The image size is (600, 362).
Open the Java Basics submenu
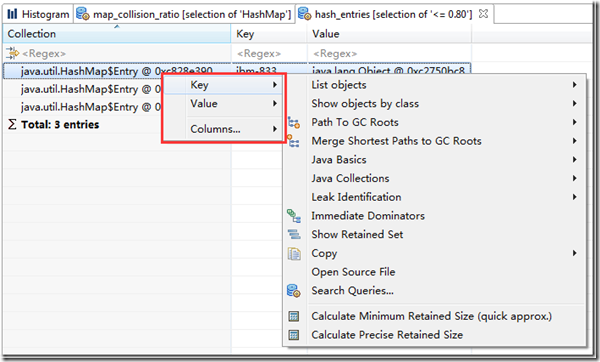(x=434, y=160)
